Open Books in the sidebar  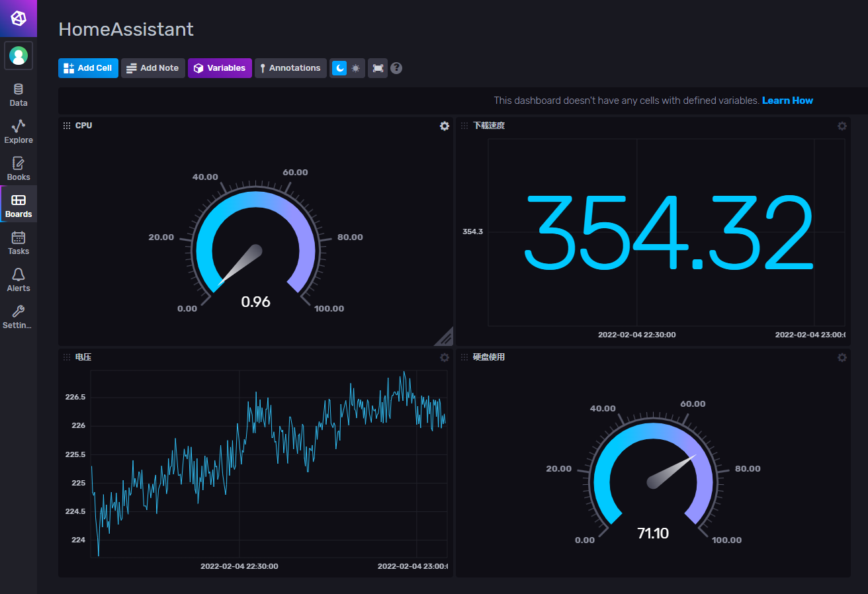click(19, 169)
